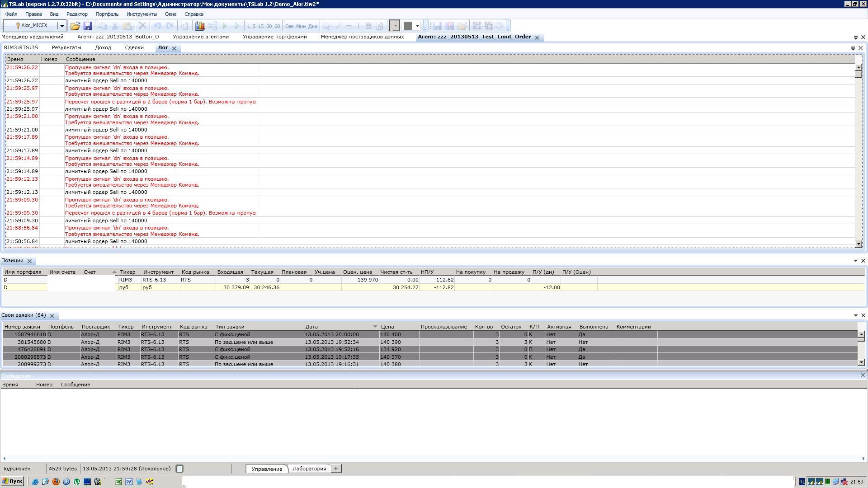Open the Alor_MICEX dropdown list

[62, 26]
